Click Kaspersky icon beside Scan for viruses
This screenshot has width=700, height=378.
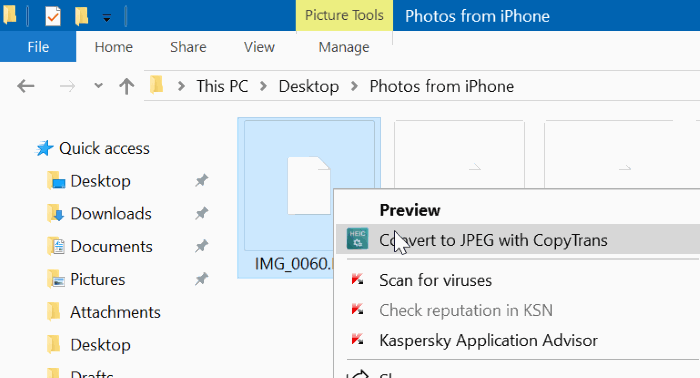(x=357, y=279)
